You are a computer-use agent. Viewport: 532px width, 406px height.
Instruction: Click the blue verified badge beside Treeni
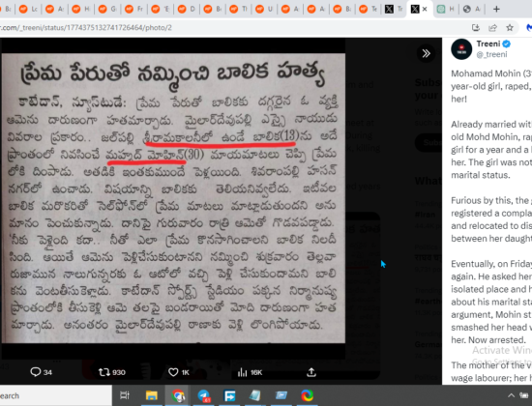click(507, 43)
